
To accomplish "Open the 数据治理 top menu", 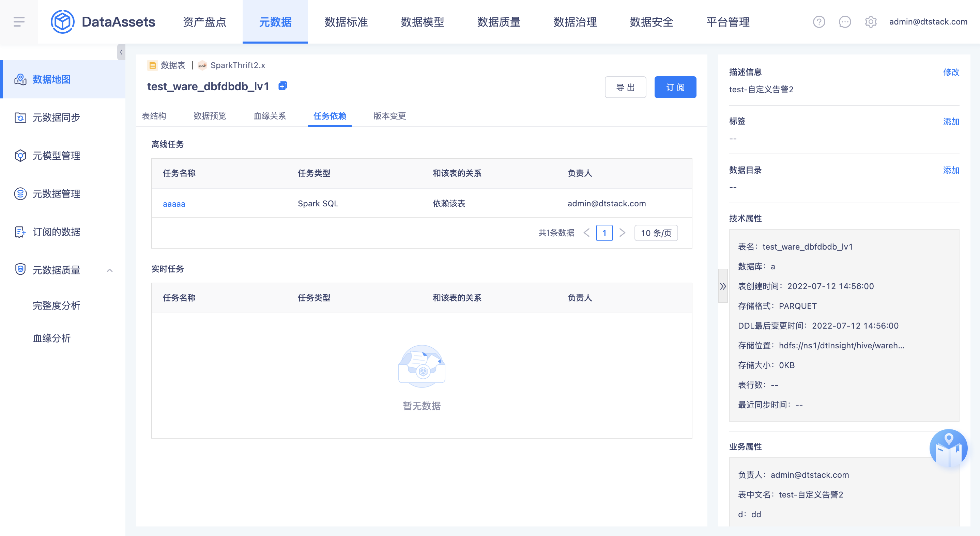I will tap(575, 22).
